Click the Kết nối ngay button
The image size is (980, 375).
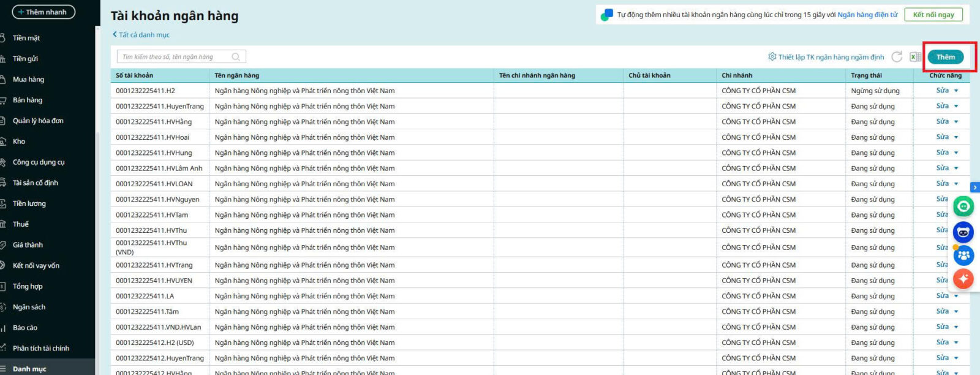click(933, 15)
